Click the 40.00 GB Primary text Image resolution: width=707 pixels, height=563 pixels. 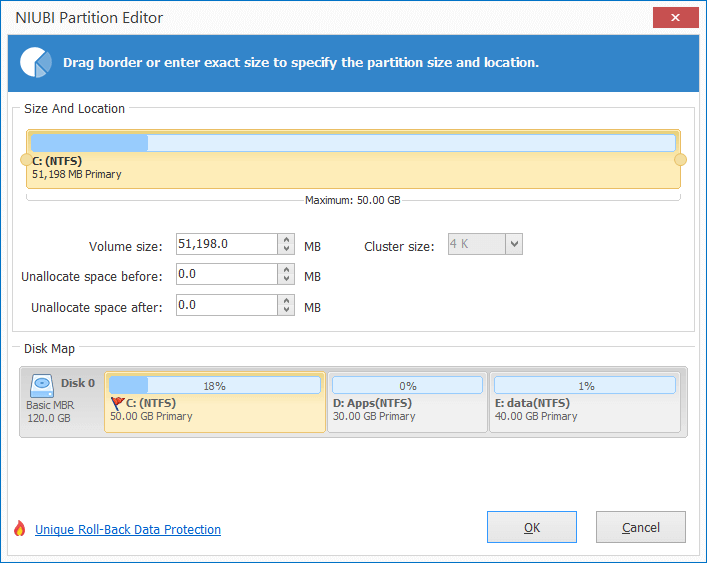pos(536,416)
